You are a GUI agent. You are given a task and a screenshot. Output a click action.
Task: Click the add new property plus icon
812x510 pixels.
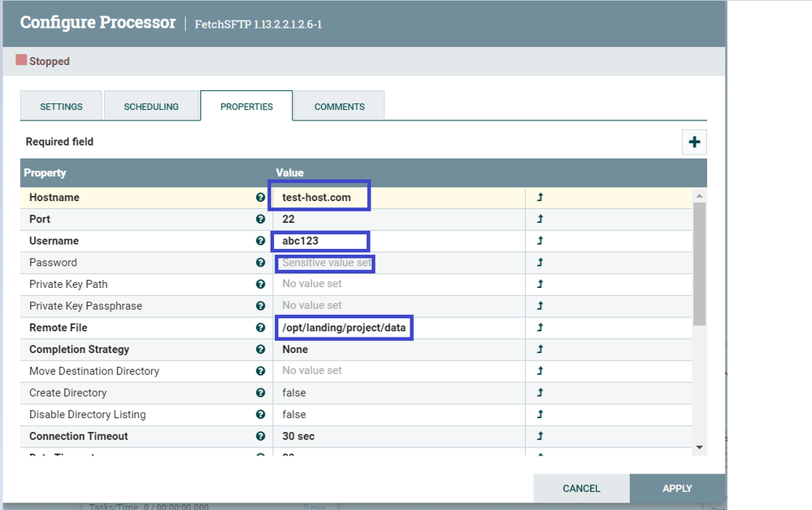point(694,142)
